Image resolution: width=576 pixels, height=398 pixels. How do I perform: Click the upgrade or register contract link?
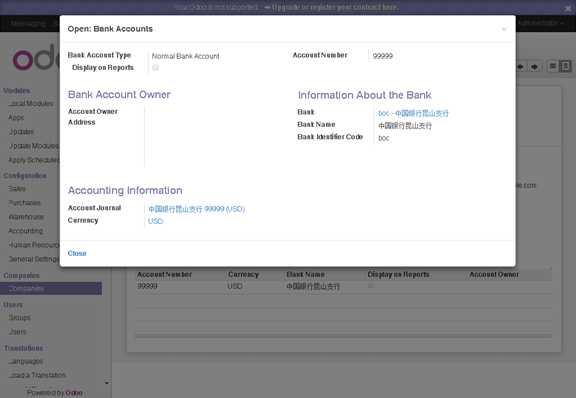tap(335, 7)
